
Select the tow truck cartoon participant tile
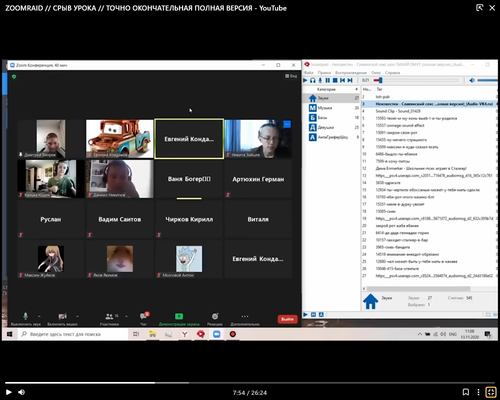(x=120, y=139)
